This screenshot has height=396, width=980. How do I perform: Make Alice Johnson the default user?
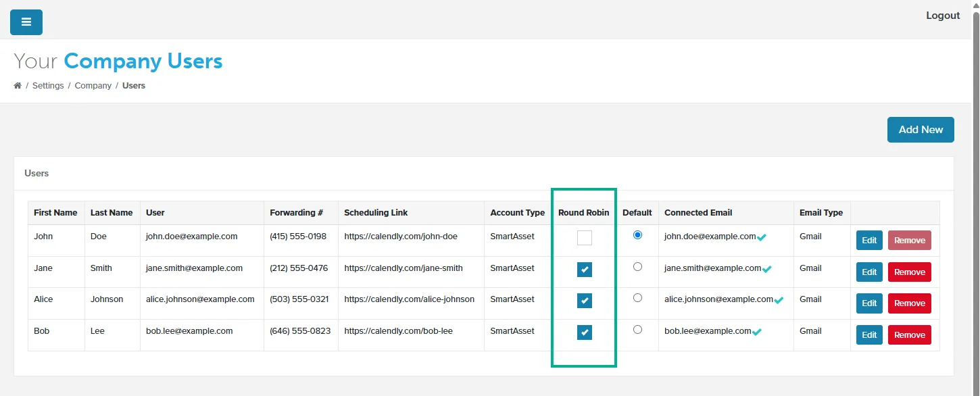click(637, 298)
